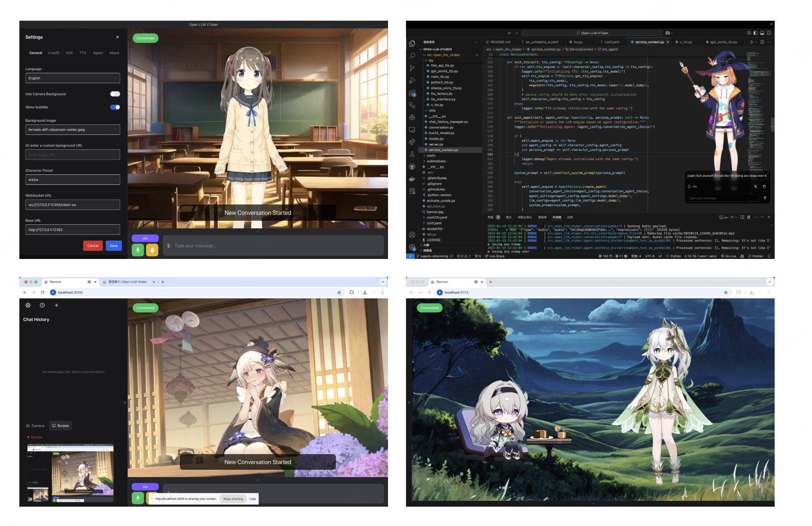The image size is (812, 526).
Task: Open the Character Preset dropdown showing elaina
Action: (x=72, y=179)
